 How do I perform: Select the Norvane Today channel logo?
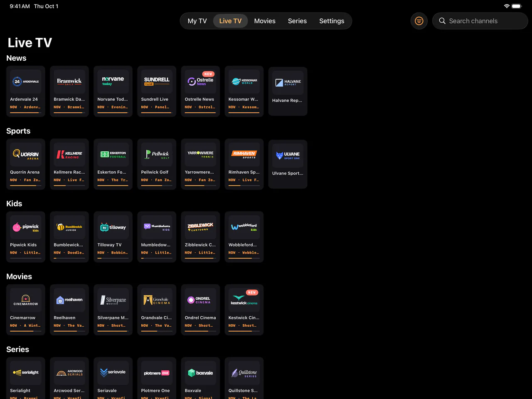click(x=113, y=81)
